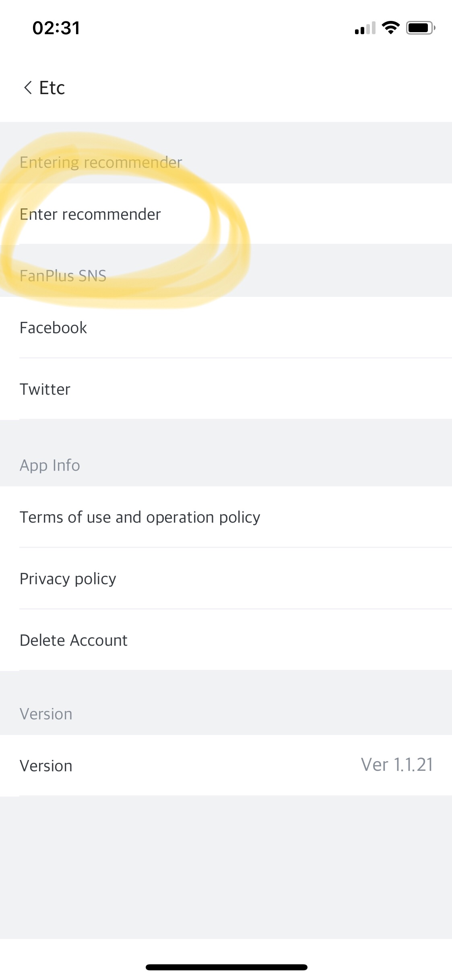Open the Privacy policy page
Image resolution: width=452 pixels, height=980 pixels.
pyautogui.click(x=68, y=579)
